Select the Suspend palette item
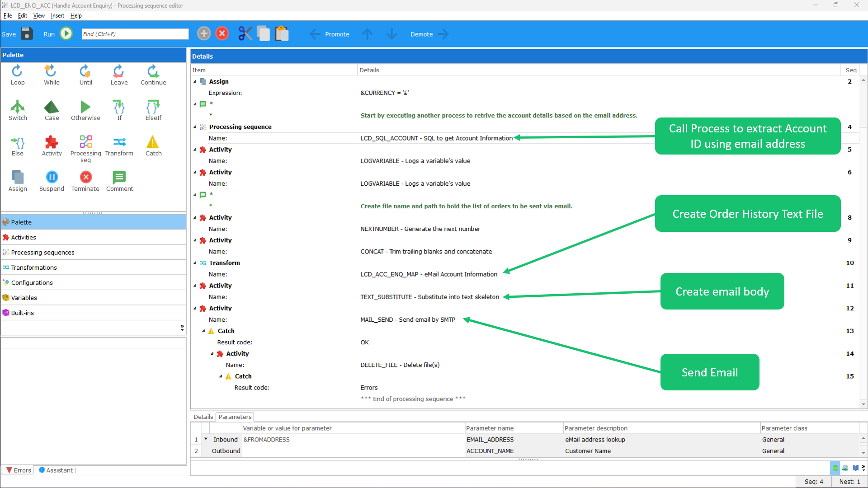868x488 pixels. [x=52, y=181]
